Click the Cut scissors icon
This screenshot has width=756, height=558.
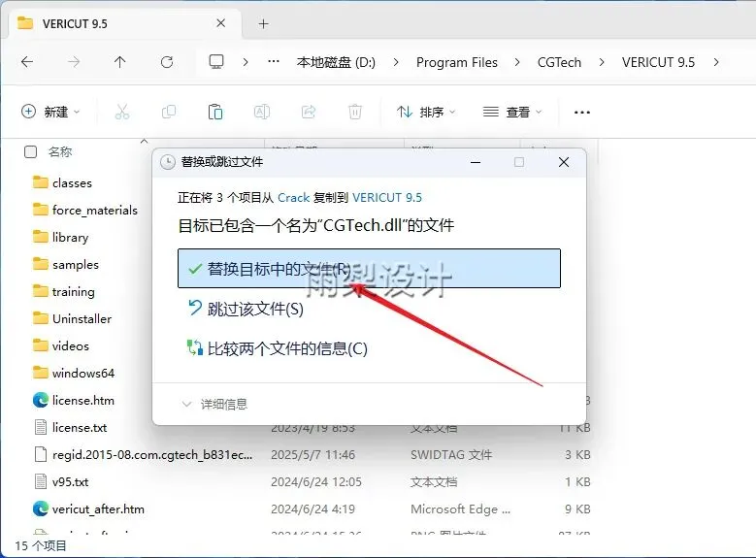click(122, 112)
